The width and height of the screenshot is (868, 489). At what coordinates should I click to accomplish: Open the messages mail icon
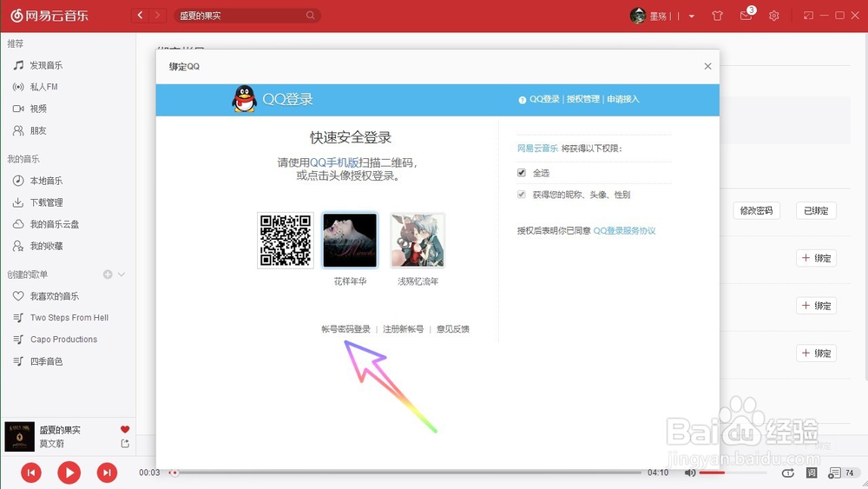(x=746, y=16)
